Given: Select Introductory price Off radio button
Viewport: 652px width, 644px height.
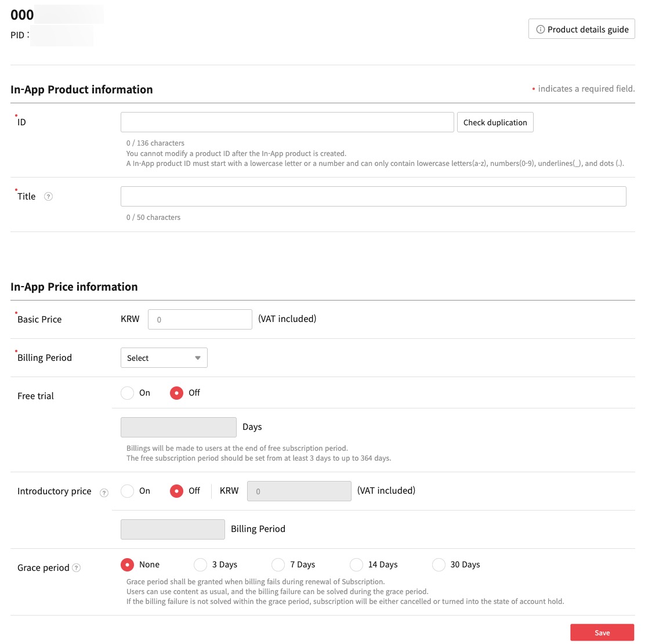Looking at the screenshot, I should pos(176,491).
